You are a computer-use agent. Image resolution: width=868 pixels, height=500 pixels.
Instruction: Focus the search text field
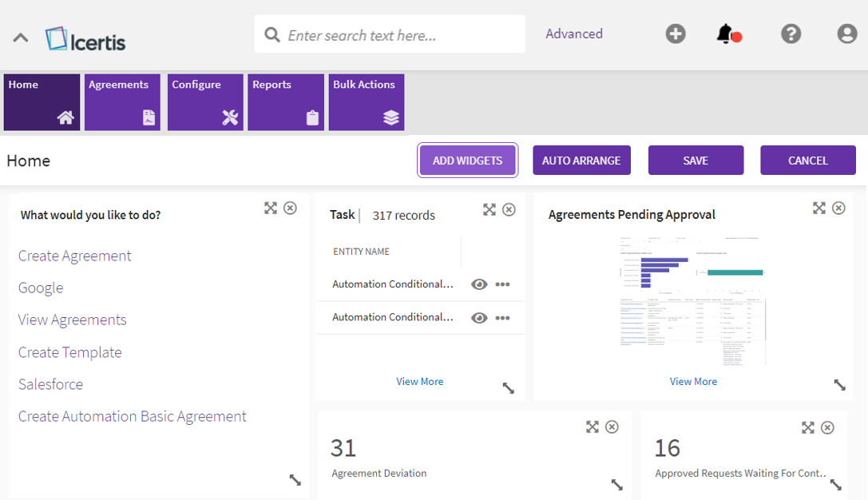399,35
